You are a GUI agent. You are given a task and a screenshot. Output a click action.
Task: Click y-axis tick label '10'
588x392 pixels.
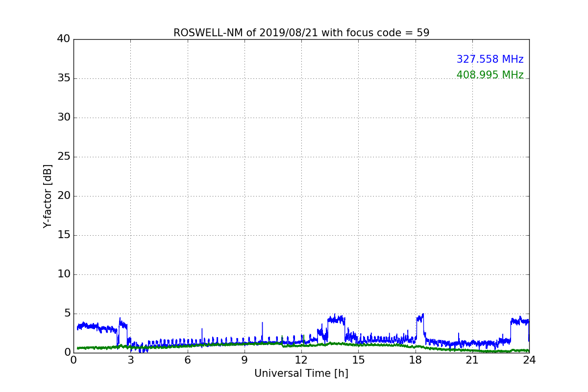(64, 274)
